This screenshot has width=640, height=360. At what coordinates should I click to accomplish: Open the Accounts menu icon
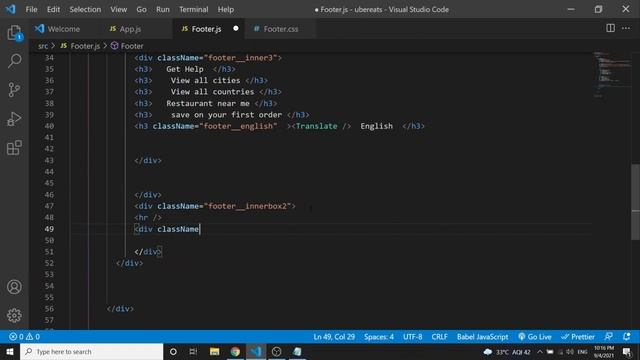[x=14, y=287]
